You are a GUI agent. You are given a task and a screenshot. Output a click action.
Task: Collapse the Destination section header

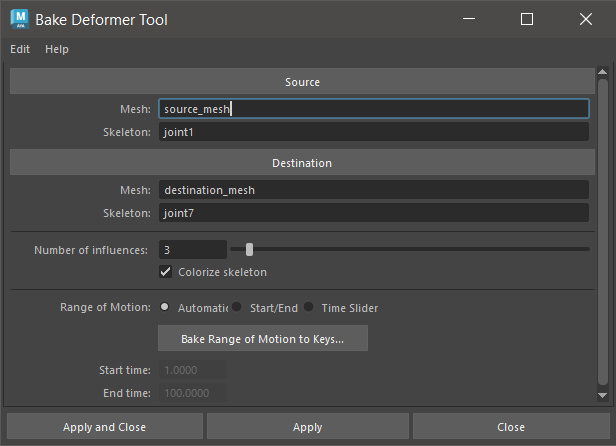tap(302, 163)
